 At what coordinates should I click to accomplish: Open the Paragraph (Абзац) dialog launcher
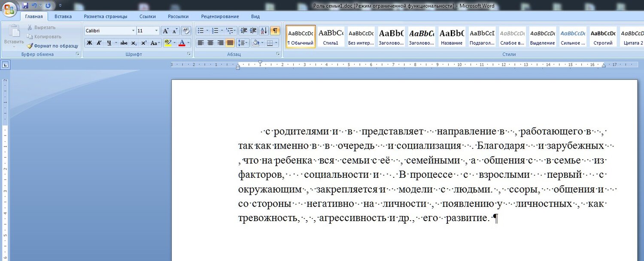click(278, 55)
